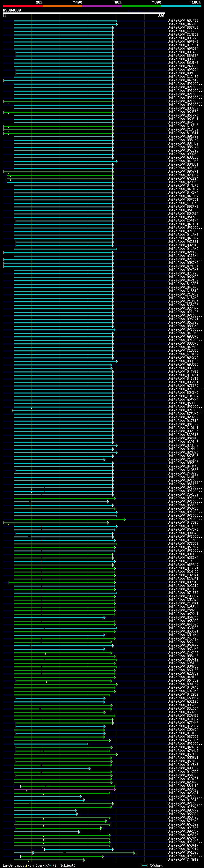Click the UniRef100_Q299E0 label
This screenshot has height=868, width=204.
tap(183, 182)
